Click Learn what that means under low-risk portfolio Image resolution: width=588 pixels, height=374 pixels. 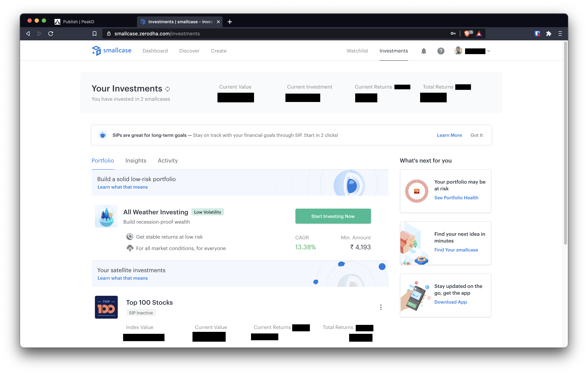(123, 187)
